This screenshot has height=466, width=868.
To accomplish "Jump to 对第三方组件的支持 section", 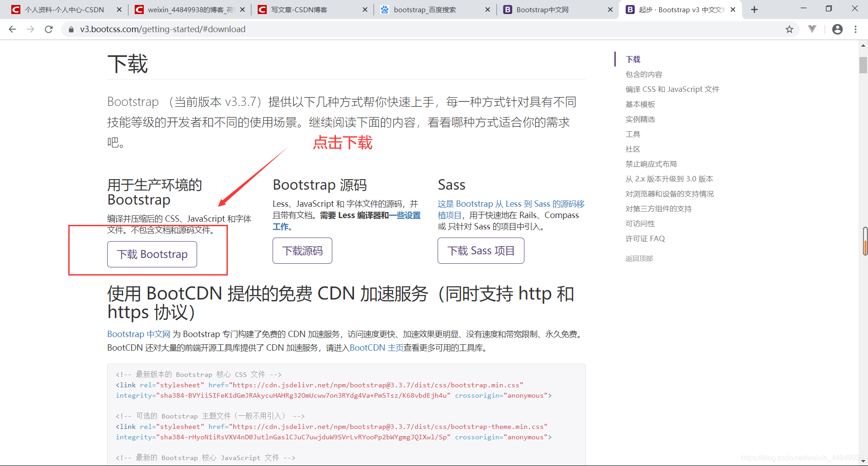I will 659,209.
